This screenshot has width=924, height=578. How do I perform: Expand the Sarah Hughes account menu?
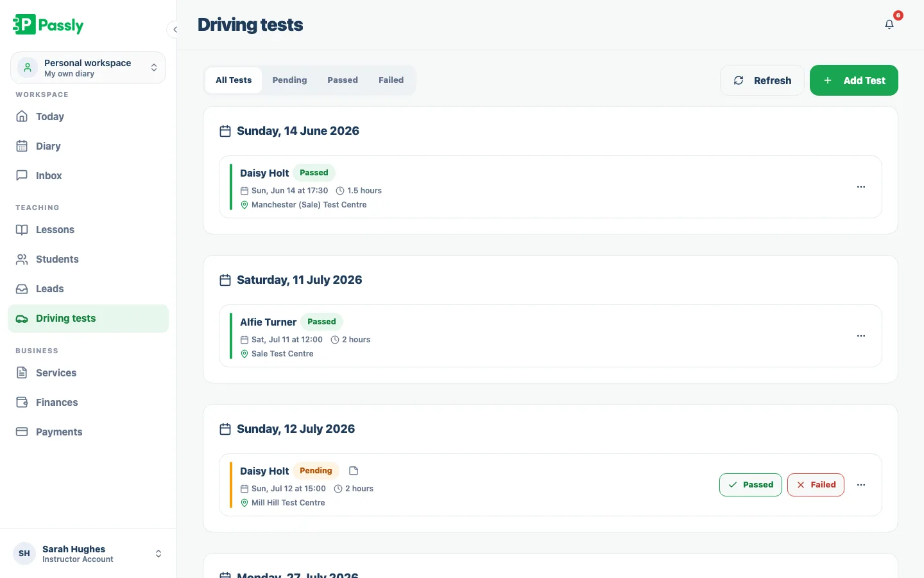89,554
